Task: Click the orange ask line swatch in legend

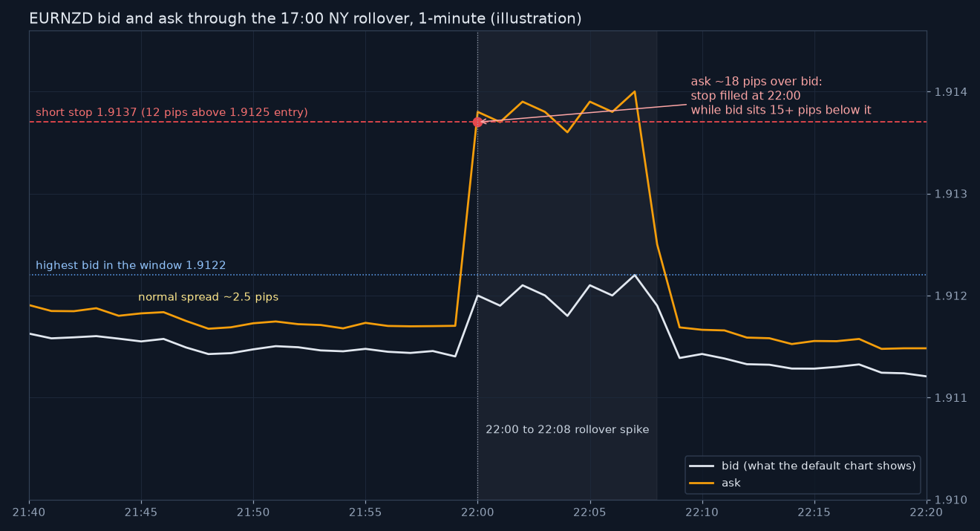Action: [x=702, y=483]
